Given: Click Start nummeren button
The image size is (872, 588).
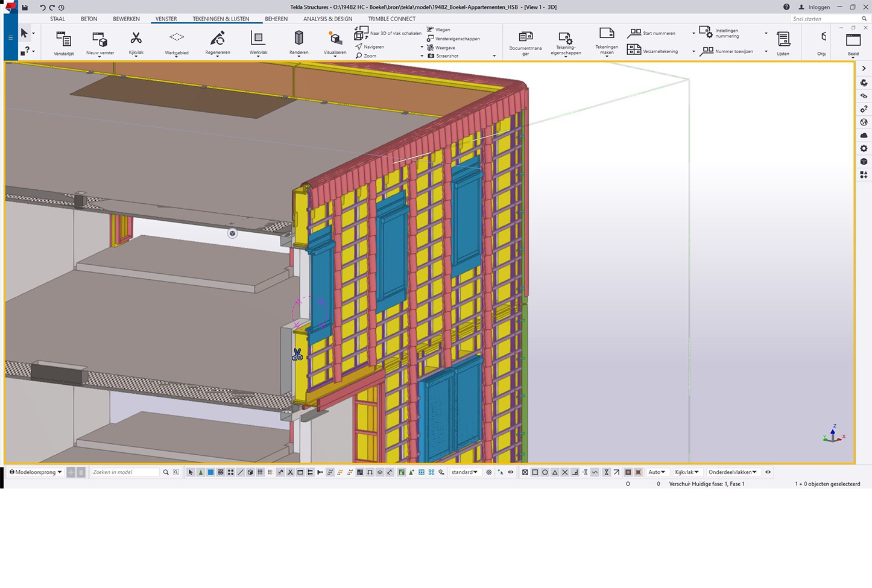Looking at the screenshot, I should pos(652,33).
